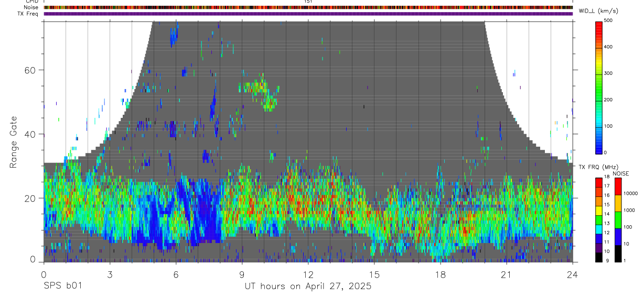Click the 'Noise' label at top left

(31, 7)
